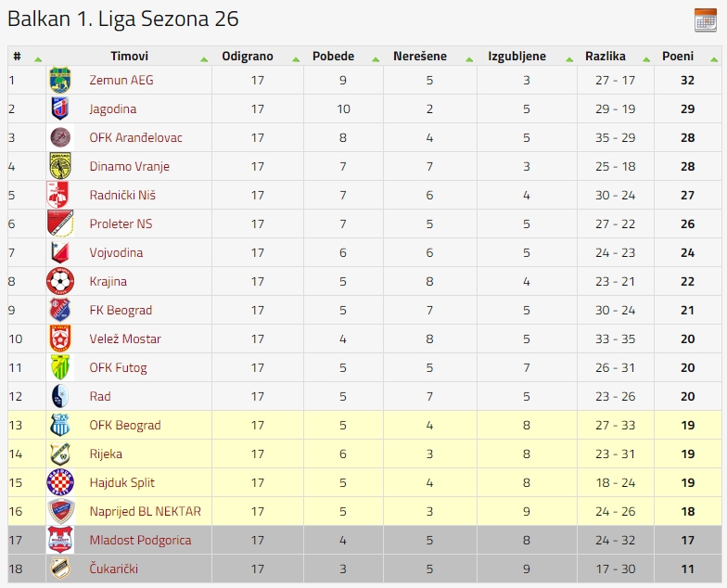Open the Dinamo Vranje team link
The image size is (727, 588).
(130, 167)
